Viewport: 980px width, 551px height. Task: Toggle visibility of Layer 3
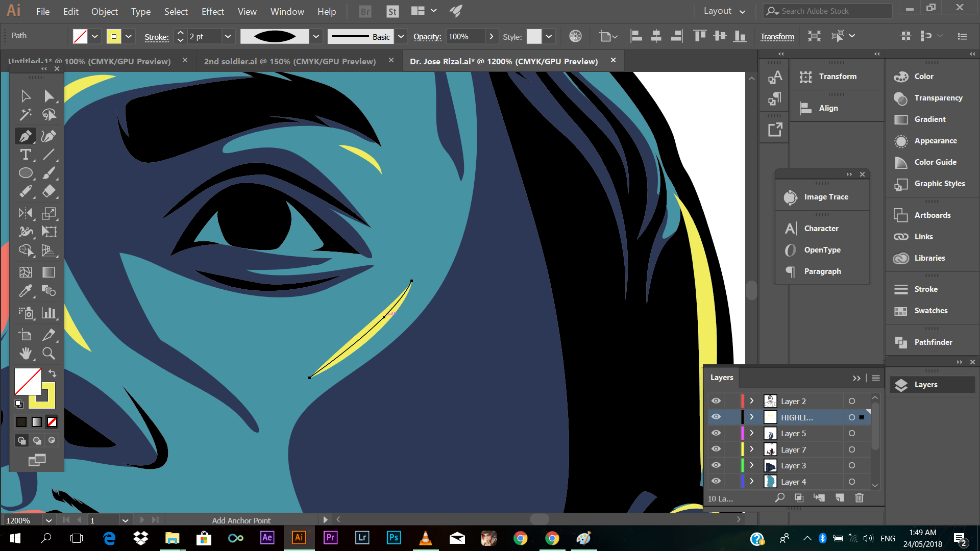pos(716,465)
